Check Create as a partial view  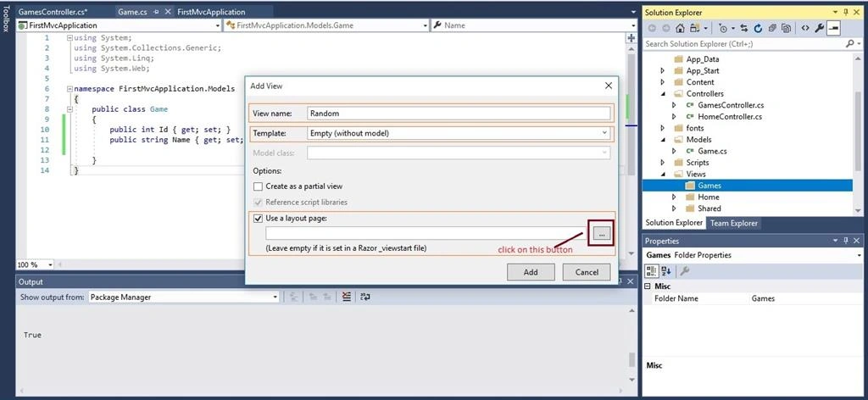[x=258, y=186]
